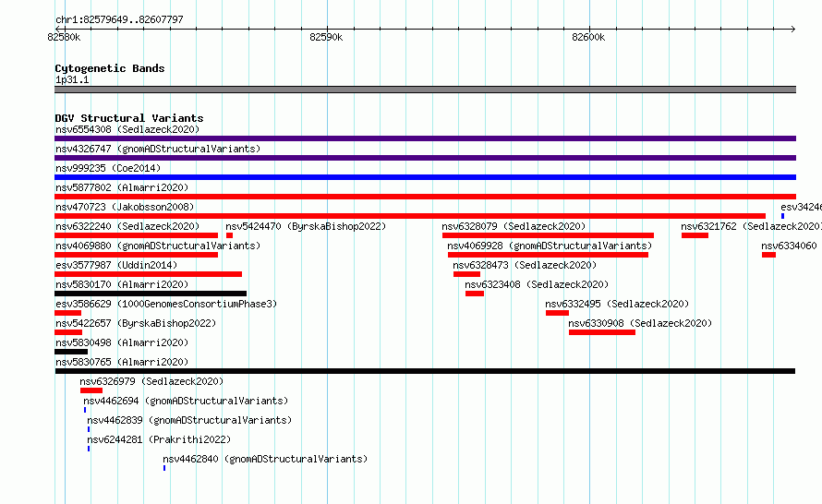
Task: Select the red bar under nsv470723
Action: (410, 216)
